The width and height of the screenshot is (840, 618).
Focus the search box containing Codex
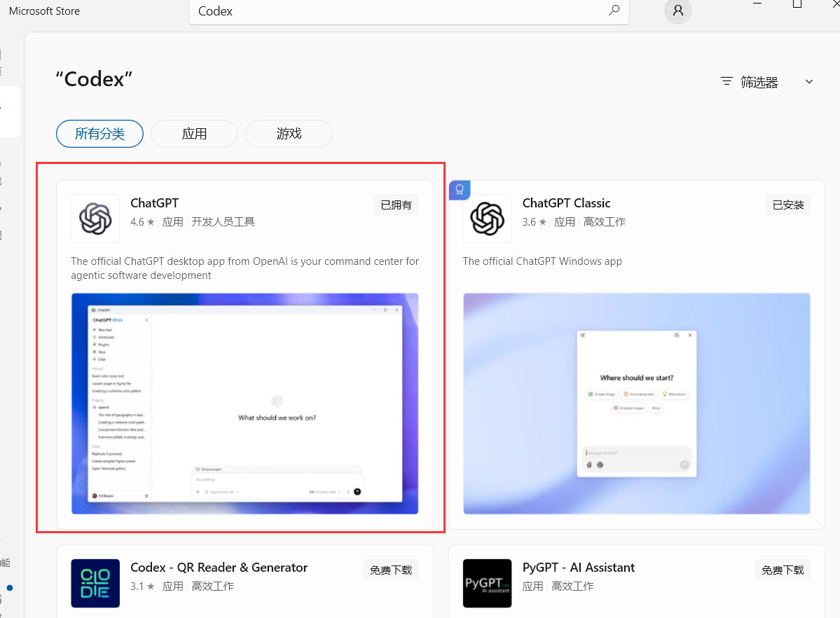(408, 11)
